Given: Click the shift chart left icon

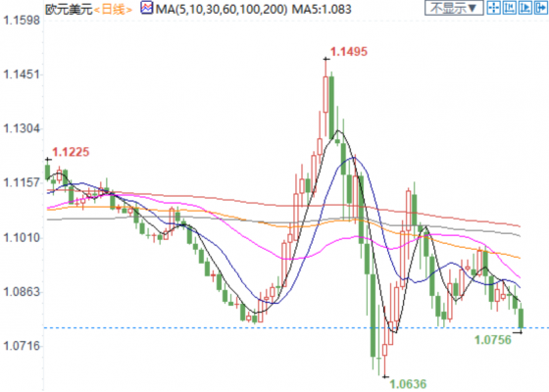Looking at the screenshot, I should pyautogui.click(x=510, y=8).
